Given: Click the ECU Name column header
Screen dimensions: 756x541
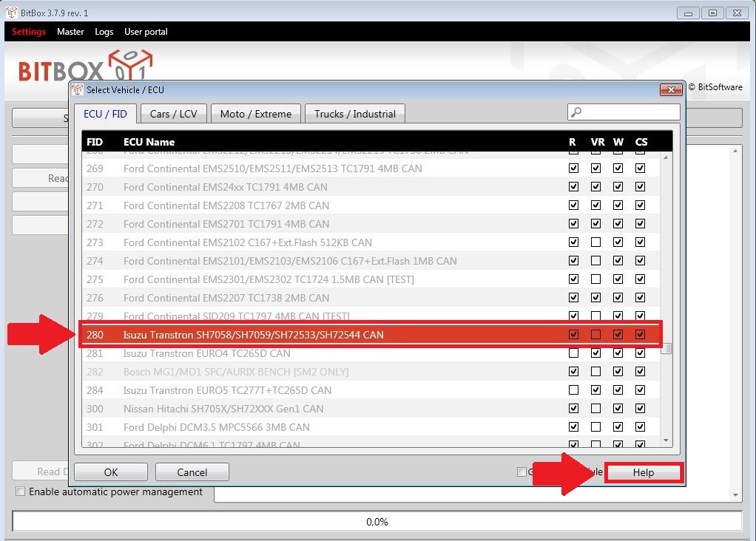Looking at the screenshot, I should (x=149, y=142).
